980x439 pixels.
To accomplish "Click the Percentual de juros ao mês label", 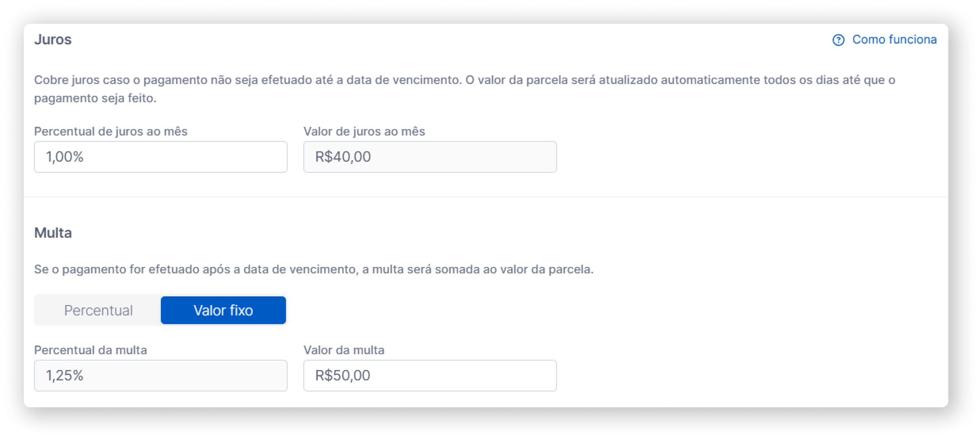I will (x=111, y=131).
